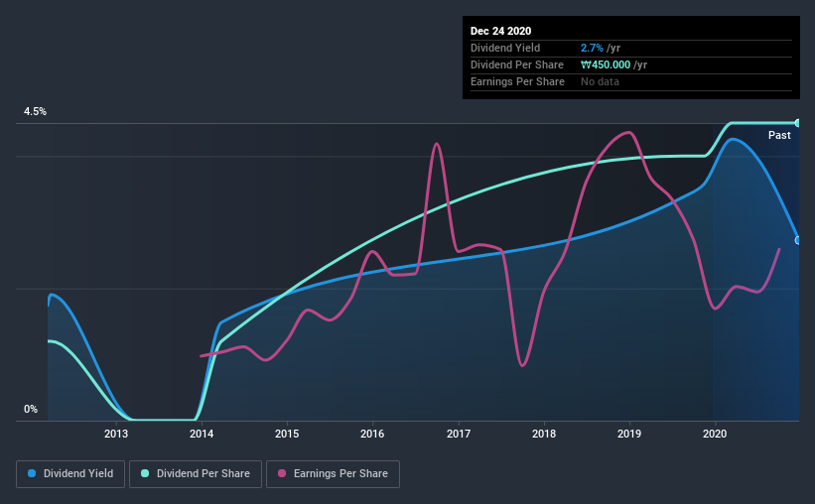Image resolution: width=815 pixels, height=504 pixels.
Task: Click the 2013 x-axis label
Action: [x=115, y=434]
